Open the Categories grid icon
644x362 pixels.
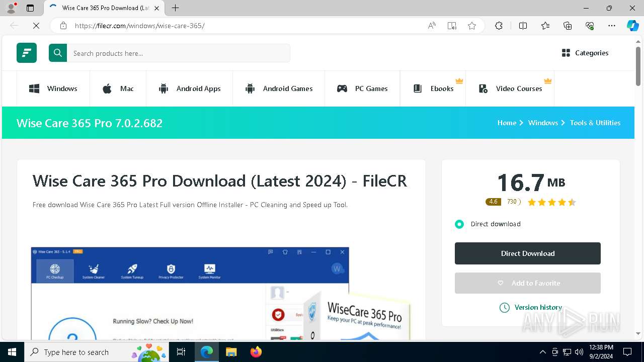coord(566,53)
